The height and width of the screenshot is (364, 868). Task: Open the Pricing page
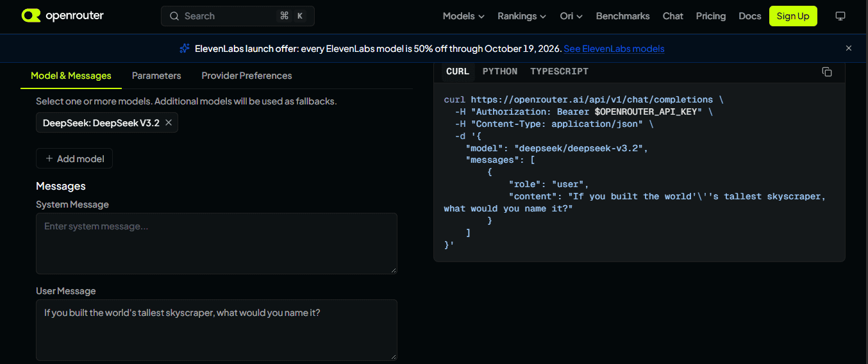pyautogui.click(x=711, y=16)
